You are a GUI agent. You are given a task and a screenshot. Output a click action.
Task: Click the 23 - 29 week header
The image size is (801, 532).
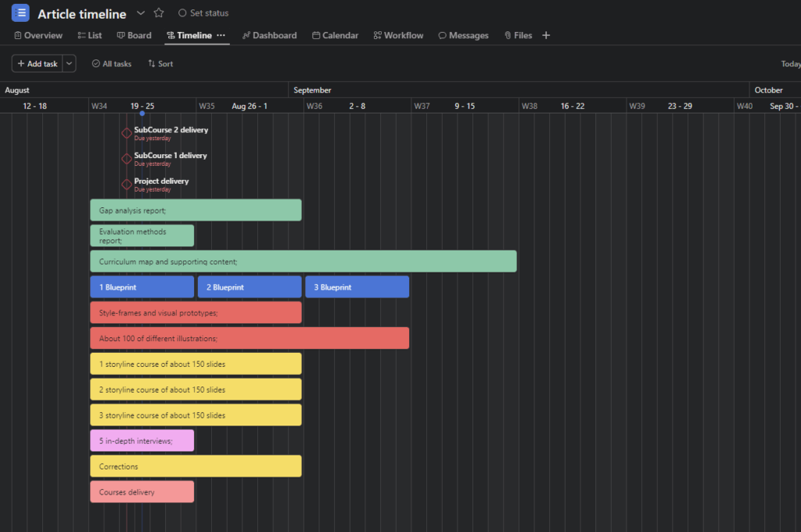[x=680, y=106]
